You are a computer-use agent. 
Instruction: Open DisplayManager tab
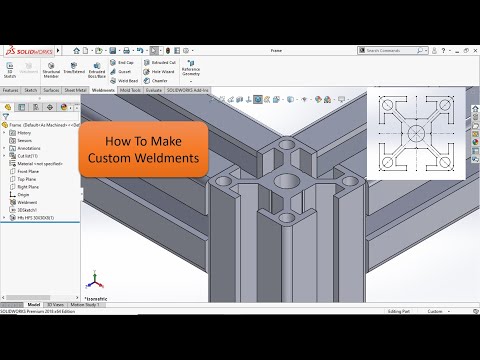(64, 107)
